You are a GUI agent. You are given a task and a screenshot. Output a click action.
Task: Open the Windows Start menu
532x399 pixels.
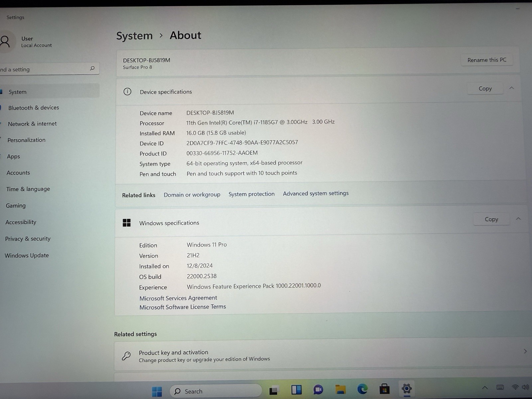click(x=157, y=391)
